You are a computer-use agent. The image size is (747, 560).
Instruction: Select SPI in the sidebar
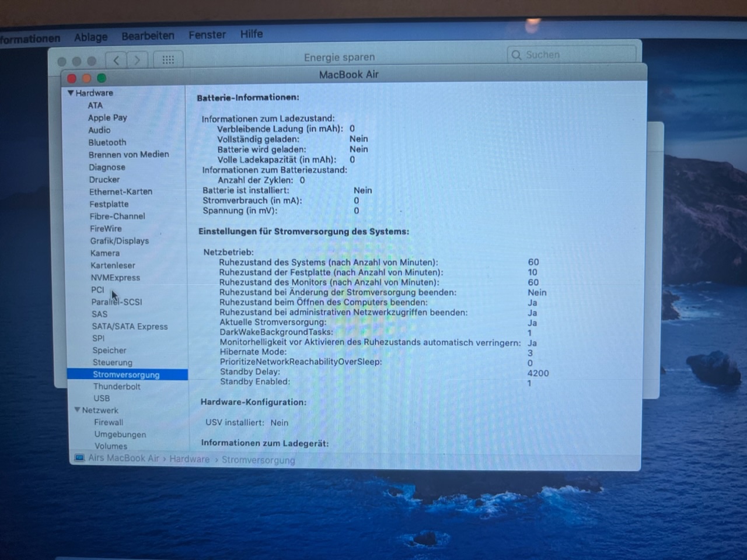(x=98, y=338)
